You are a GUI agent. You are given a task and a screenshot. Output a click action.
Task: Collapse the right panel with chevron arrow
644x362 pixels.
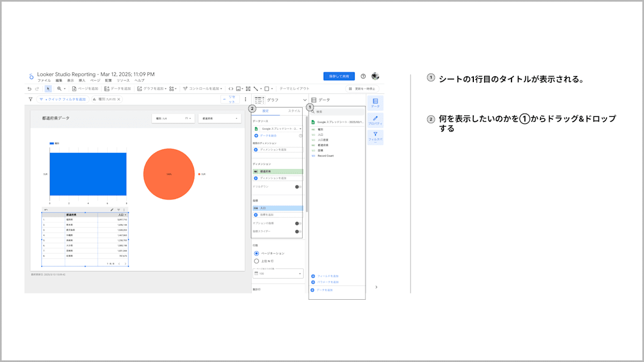pyautogui.click(x=376, y=287)
